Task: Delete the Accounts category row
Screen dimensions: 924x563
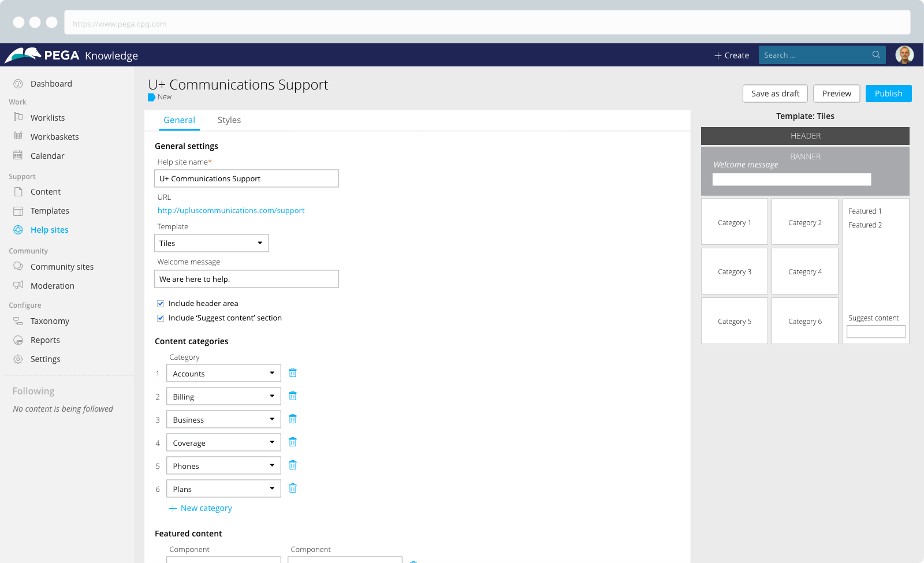Action: click(293, 373)
